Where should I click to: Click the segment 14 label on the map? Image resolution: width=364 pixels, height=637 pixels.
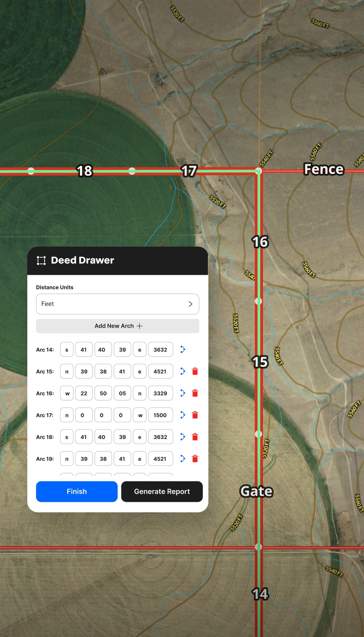(260, 594)
